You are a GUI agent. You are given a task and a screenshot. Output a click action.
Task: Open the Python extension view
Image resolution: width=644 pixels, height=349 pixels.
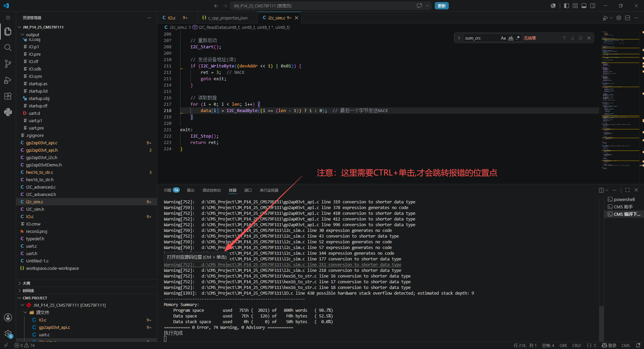click(8, 112)
